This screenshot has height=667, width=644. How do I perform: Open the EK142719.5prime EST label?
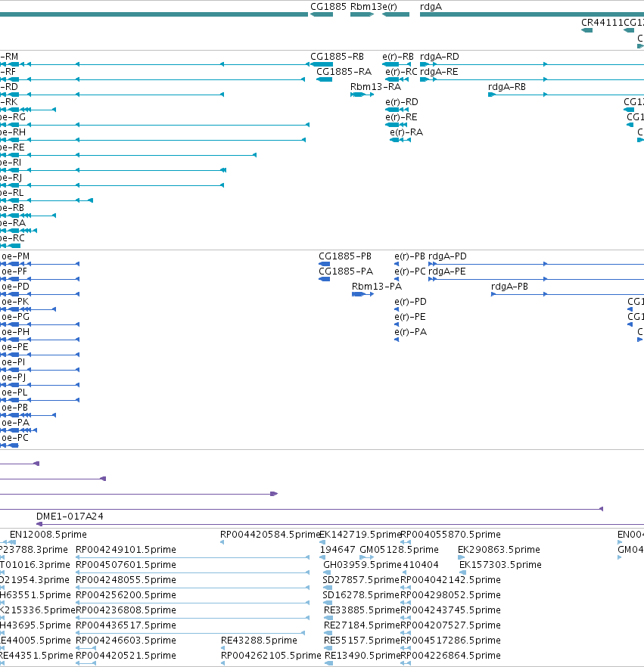[360, 534]
